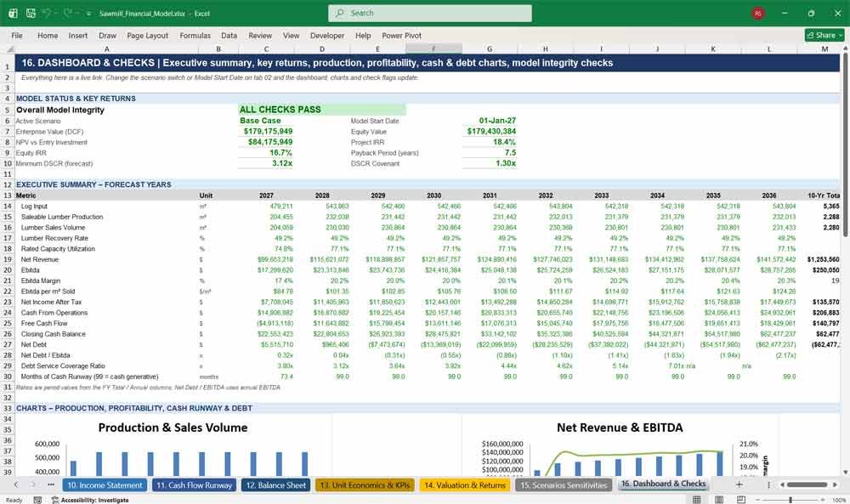Select column F header
Screen dimensions: 850x504
coord(433,48)
